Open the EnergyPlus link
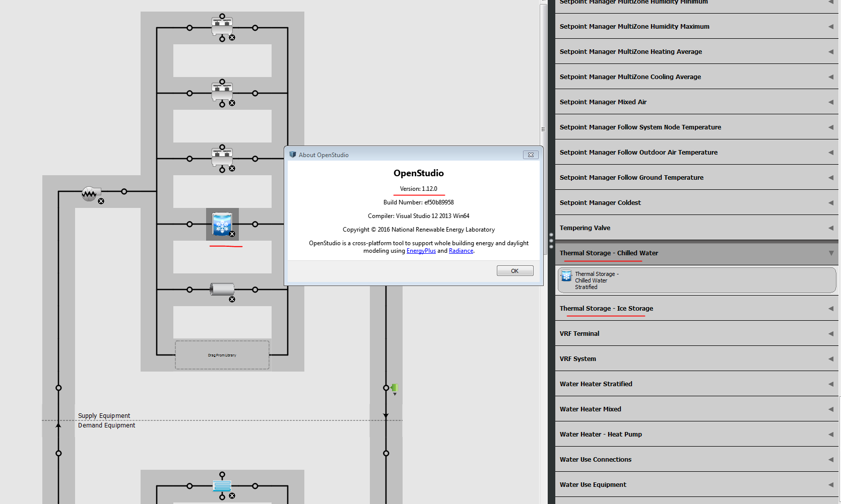This screenshot has height=504, width=841. (421, 251)
